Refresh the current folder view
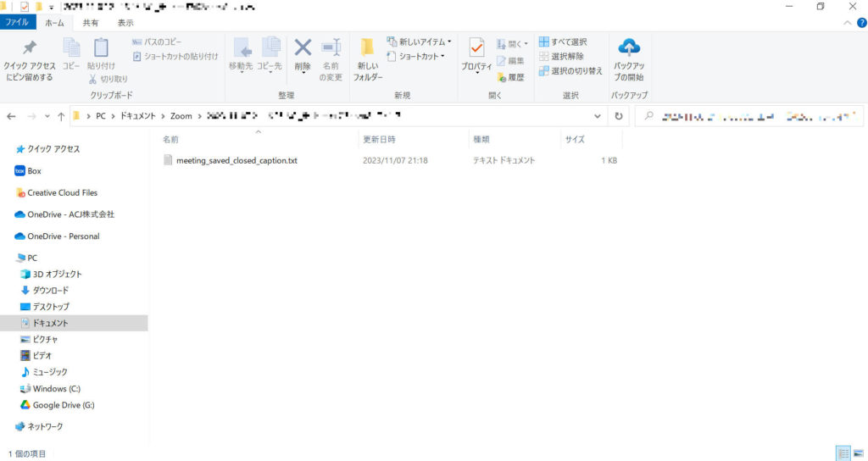 619,116
